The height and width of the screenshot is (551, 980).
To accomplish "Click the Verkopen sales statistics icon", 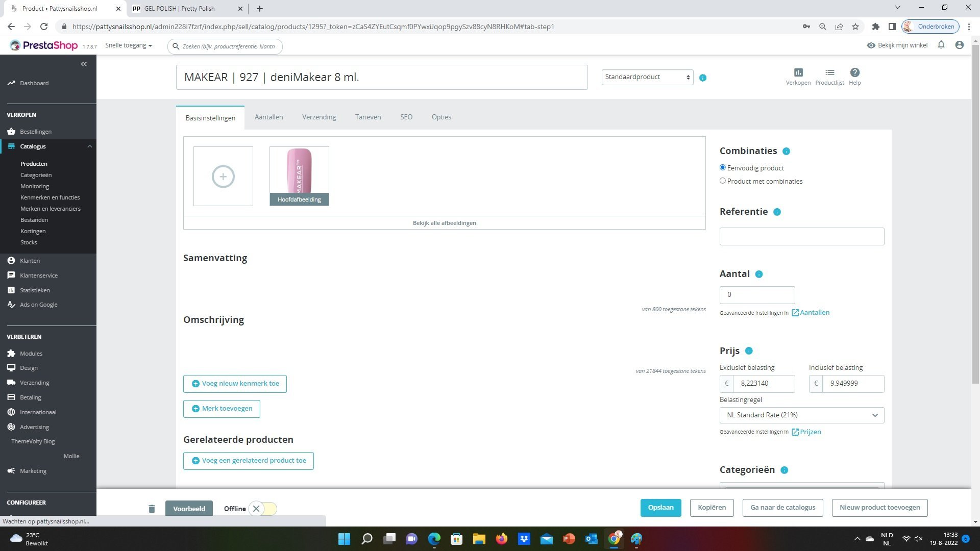I will [798, 73].
